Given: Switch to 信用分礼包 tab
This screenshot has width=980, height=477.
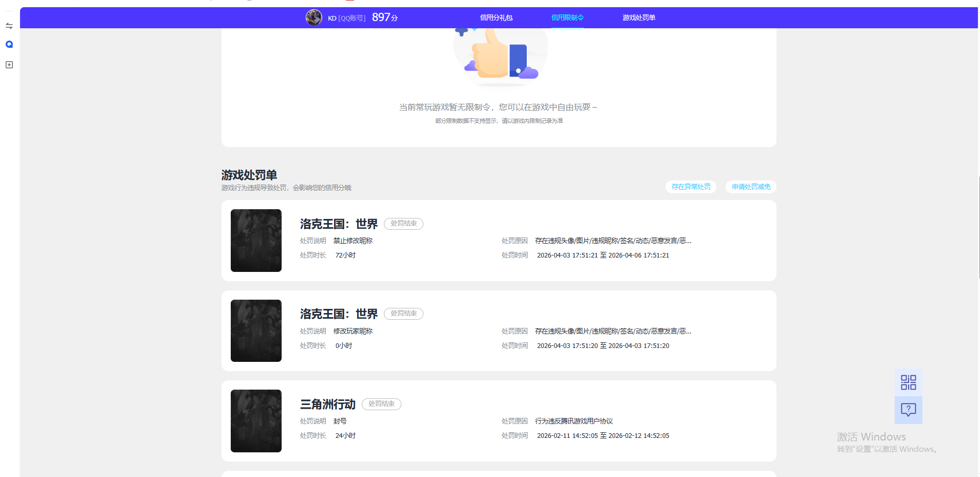Looking at the screenshot, I should [x=496, y=17].
